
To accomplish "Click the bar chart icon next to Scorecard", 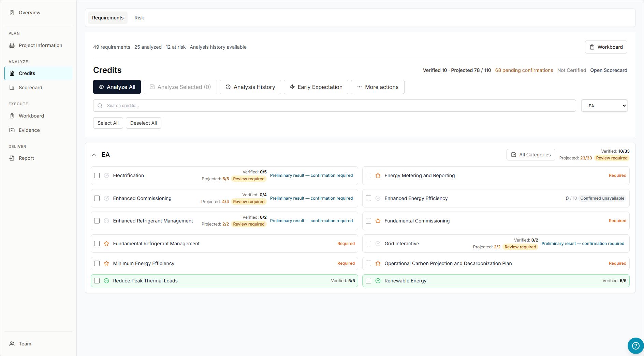I will coord(12,88).
